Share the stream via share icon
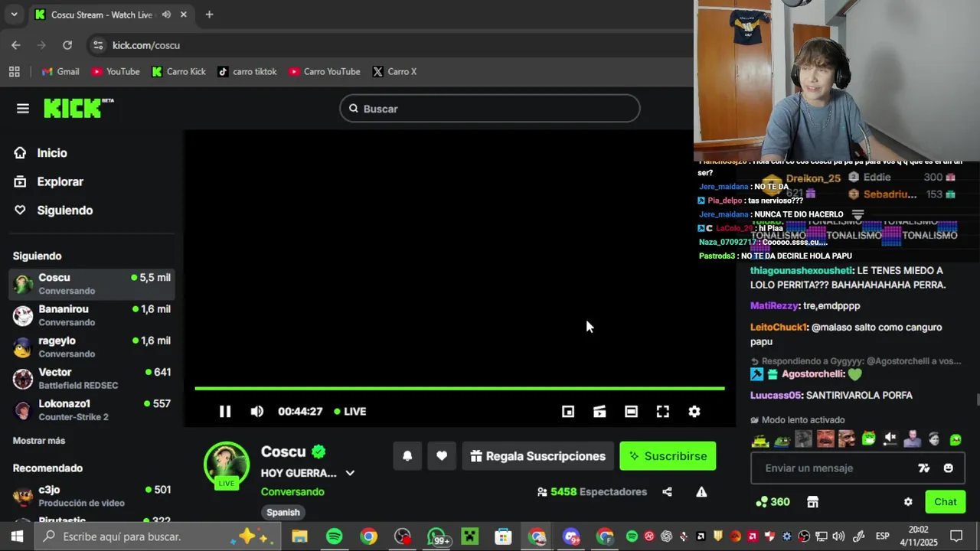 pyautogui.click(x=667, y=492)
